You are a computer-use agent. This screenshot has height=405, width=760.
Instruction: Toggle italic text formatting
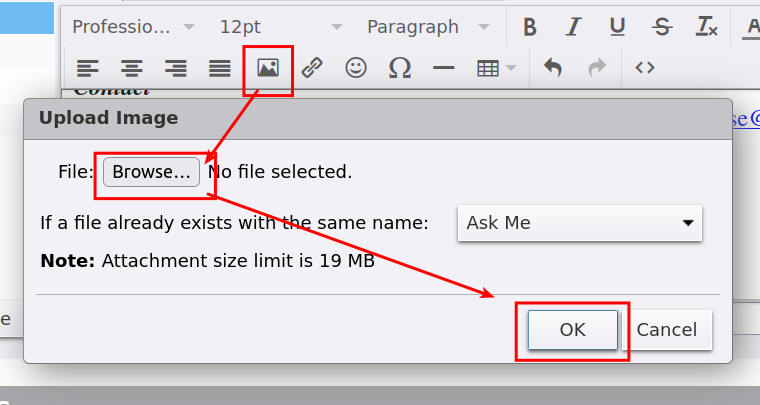point(573,27)
